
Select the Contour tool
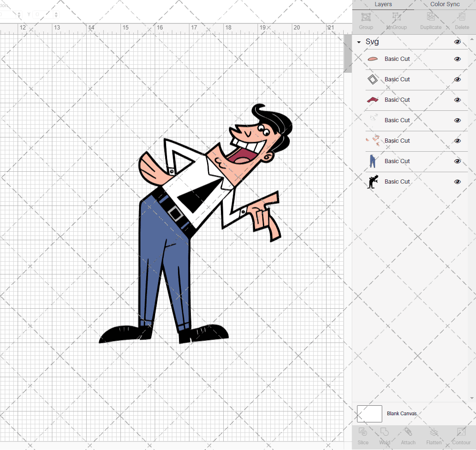pyautogui.click(x=461, y=432)
